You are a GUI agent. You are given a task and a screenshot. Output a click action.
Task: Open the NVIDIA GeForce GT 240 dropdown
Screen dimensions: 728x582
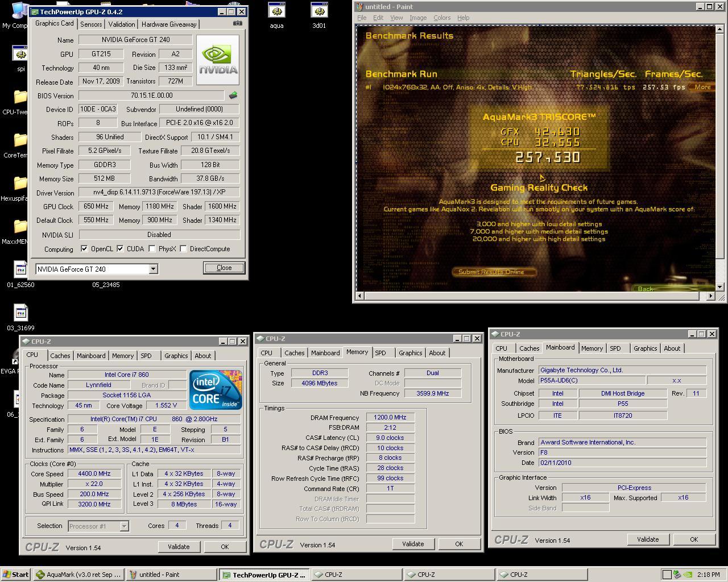(x=153, y=269)
